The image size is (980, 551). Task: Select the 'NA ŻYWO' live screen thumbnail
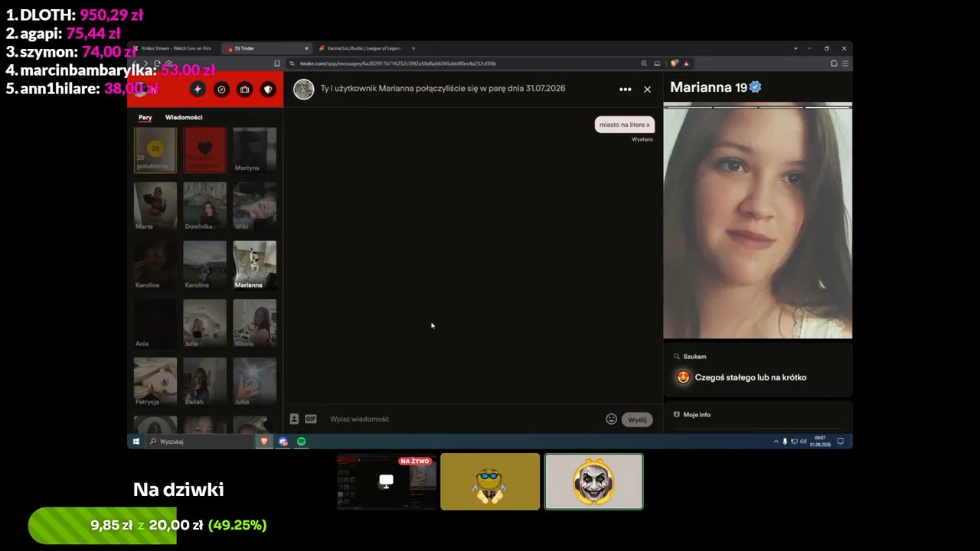[x=387, y=481]
